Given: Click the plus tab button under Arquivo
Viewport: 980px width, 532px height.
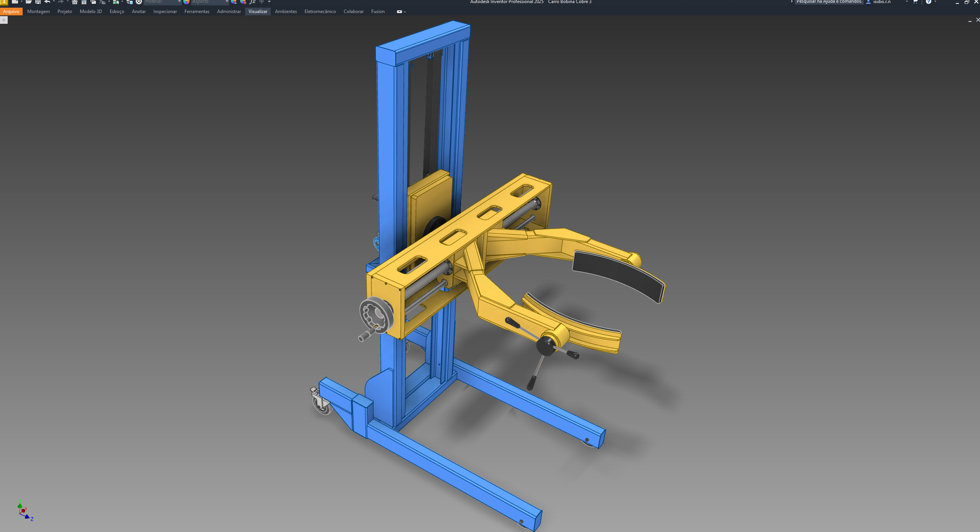Looking at the screenshot, I should [4, 20].
